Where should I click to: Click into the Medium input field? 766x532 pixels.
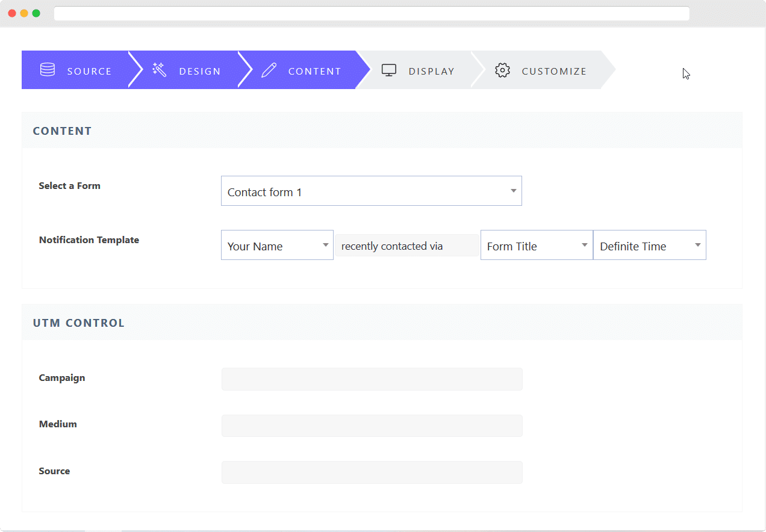coord(372,425)
